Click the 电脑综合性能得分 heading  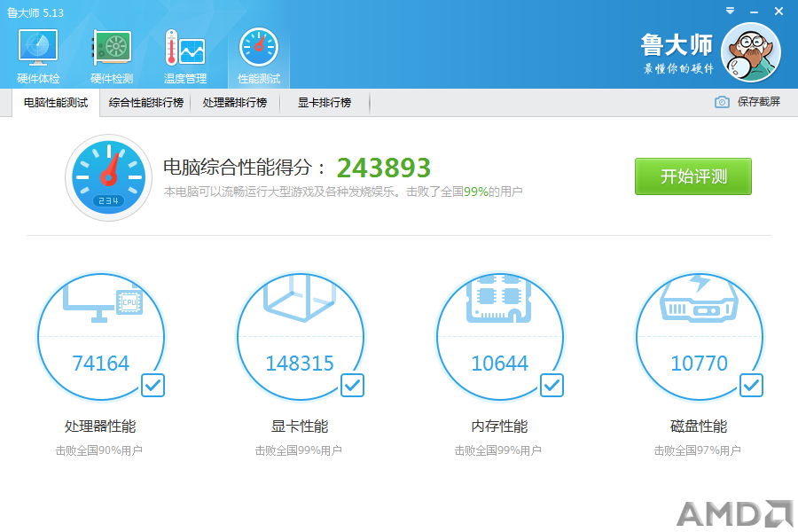tap(244, 168)
